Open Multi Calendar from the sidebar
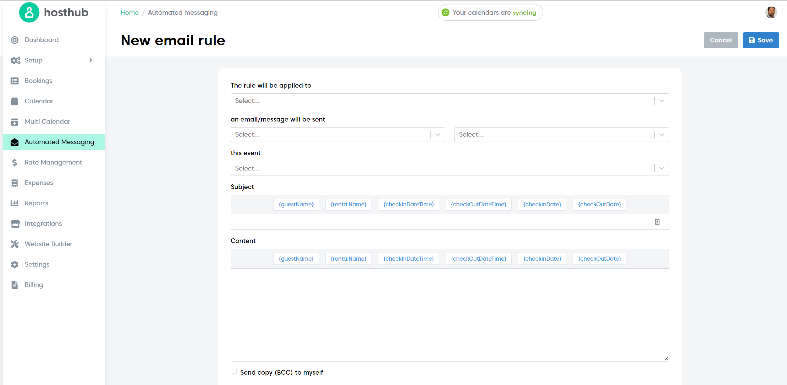The height and width of the screenshot is (385, 787). tap(47, 121)
